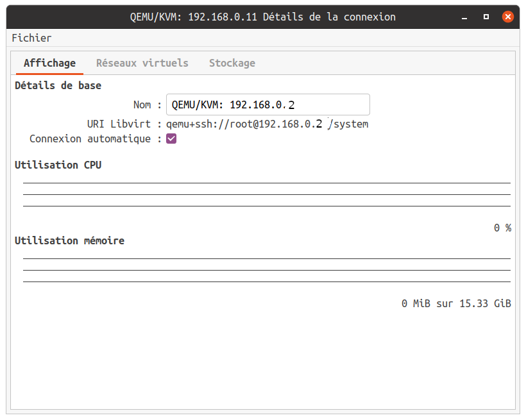Close the Détails de la connexion window
Viewport: 526px width, 420px height.
pos(507,17)
